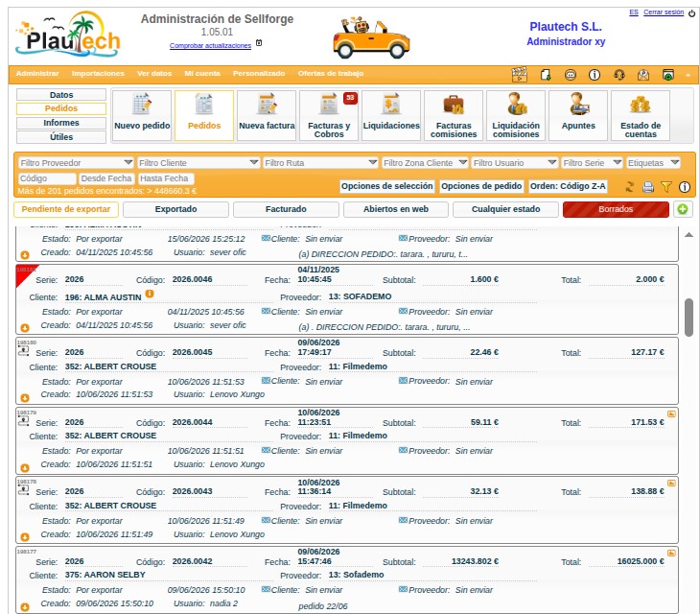Open Apuntes toolbar button

[578, 115]
